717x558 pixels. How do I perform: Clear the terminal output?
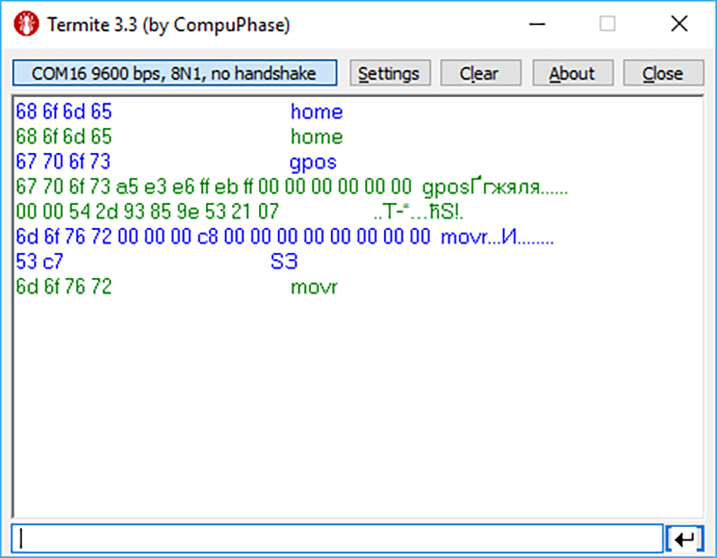(x=478, y=73)
